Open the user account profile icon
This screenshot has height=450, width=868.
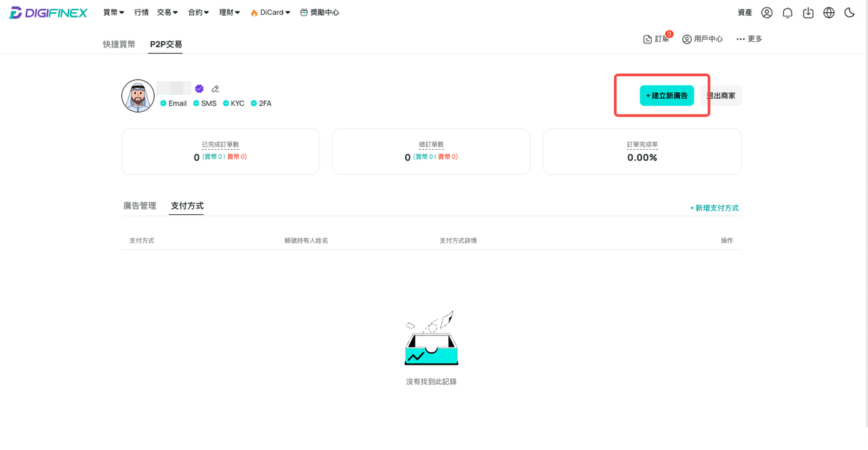point(767,13)
